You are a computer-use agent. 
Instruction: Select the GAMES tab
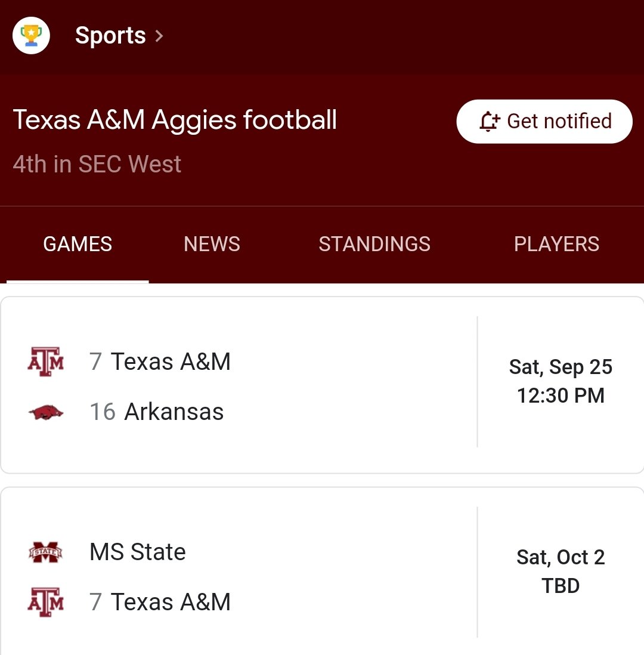[78, 244]
